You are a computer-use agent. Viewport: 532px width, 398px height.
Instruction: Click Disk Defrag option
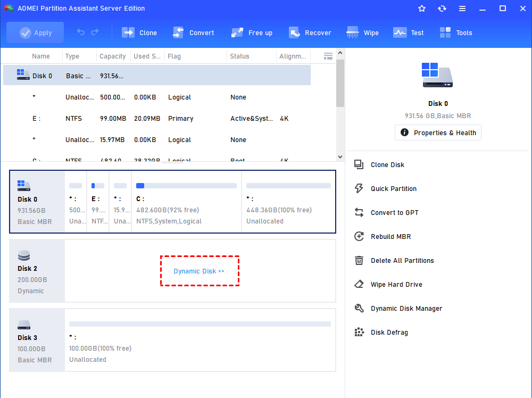coord(389,333)
